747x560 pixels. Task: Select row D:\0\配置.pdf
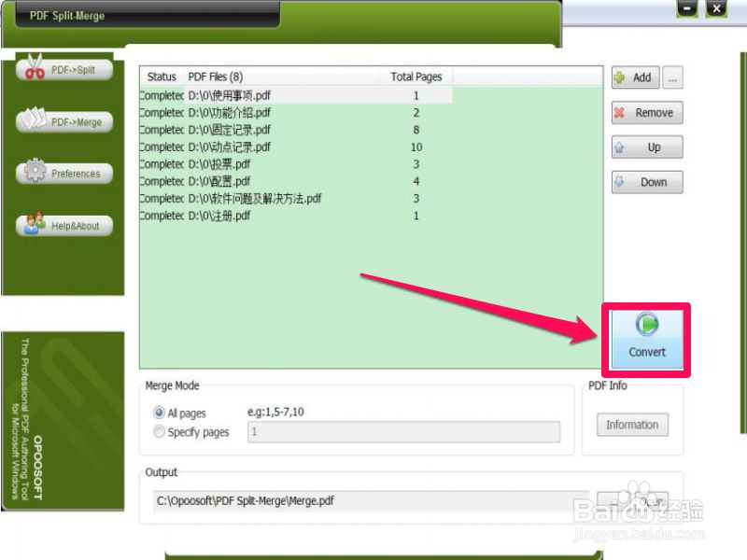[296, 181]
